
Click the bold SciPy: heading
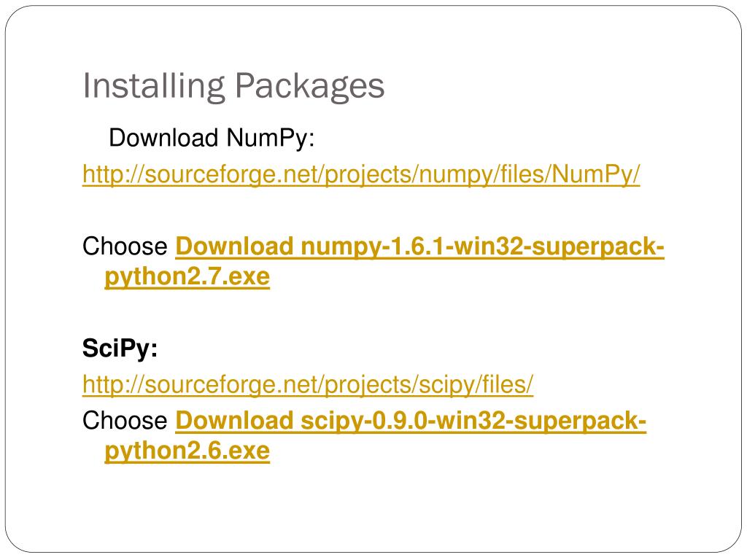(120, 348)
